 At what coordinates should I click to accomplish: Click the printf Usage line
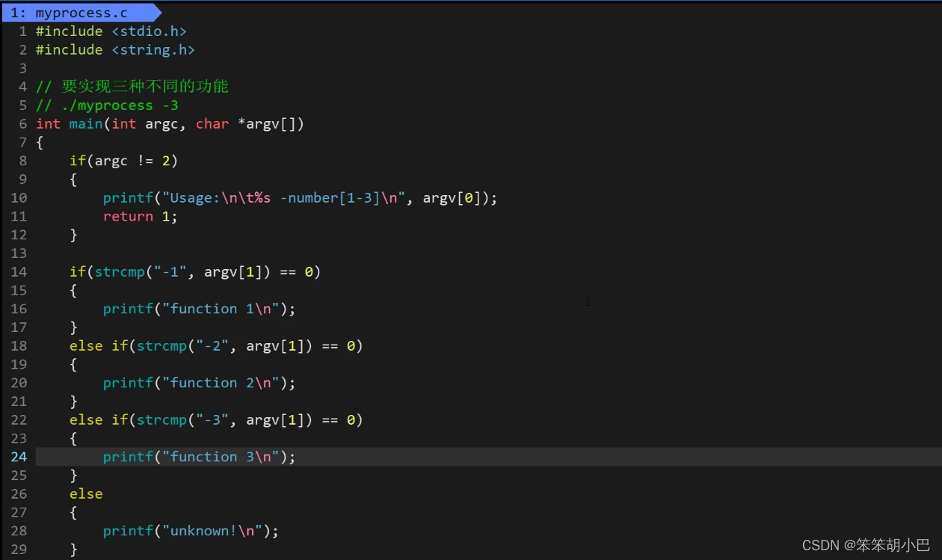300,198
